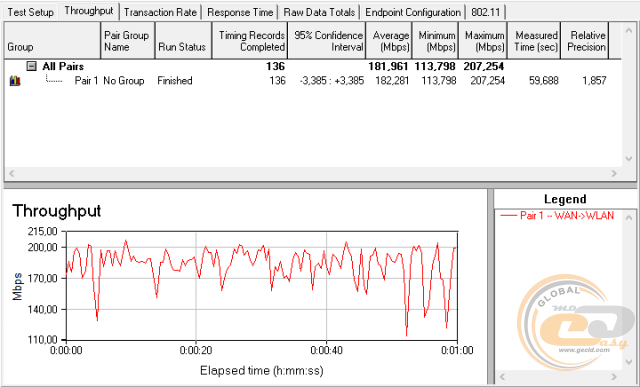Viewport: 640px width, 387px height.
Task: Open the Test Setup tab
Action: click(x=31, y=12)
